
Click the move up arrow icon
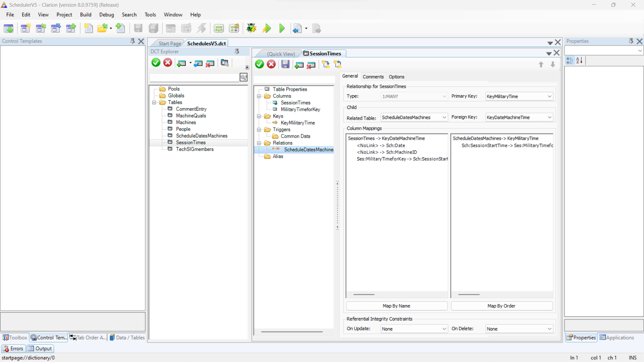[541, 64]
